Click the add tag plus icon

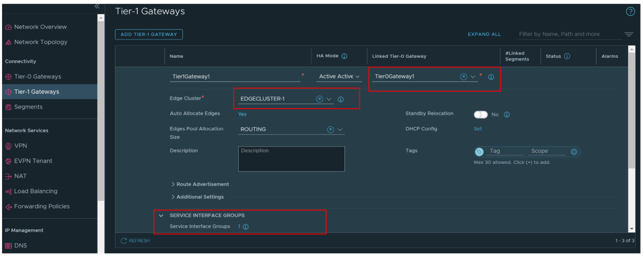574,152
